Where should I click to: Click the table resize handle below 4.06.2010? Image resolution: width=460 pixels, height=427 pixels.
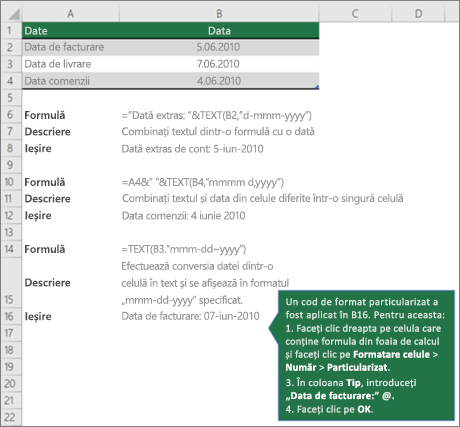pos(317,87)
